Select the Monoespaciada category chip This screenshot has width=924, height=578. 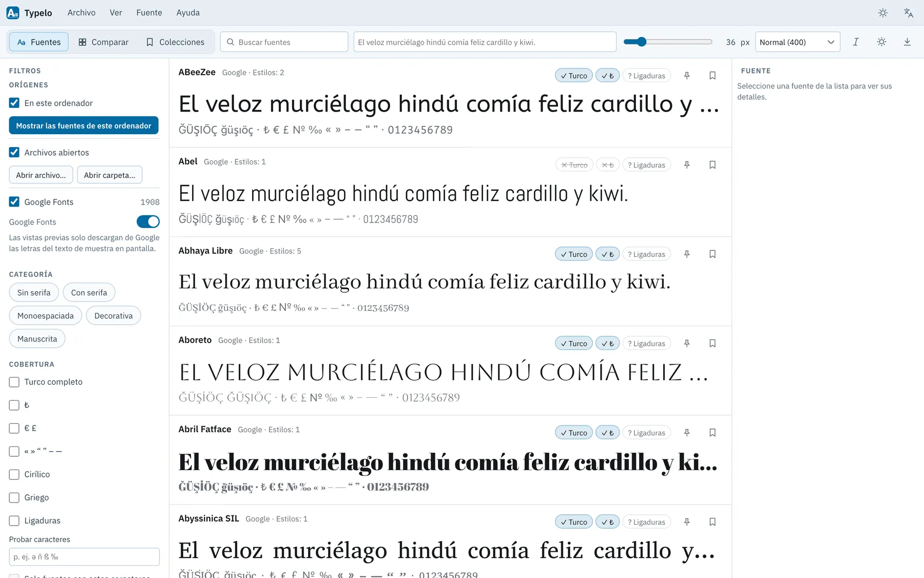46,315
